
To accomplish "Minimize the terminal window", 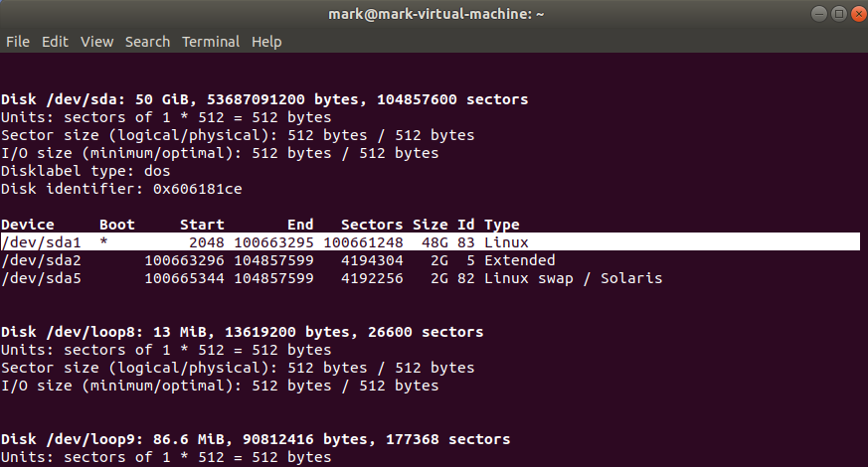I will (818, 14).
